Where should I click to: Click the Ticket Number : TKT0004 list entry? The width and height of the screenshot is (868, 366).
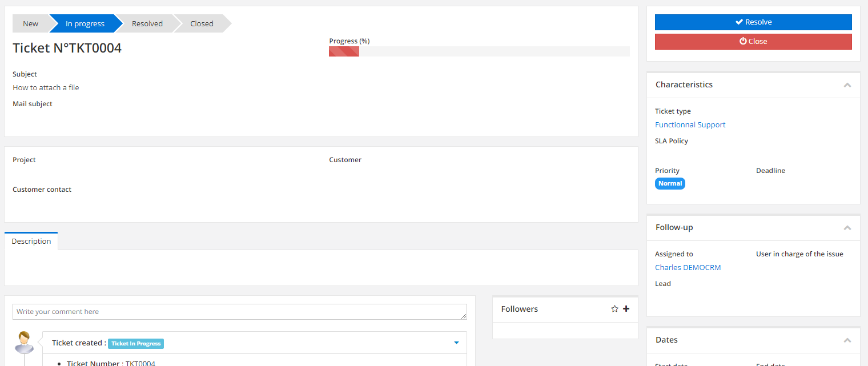coord(111,363)
